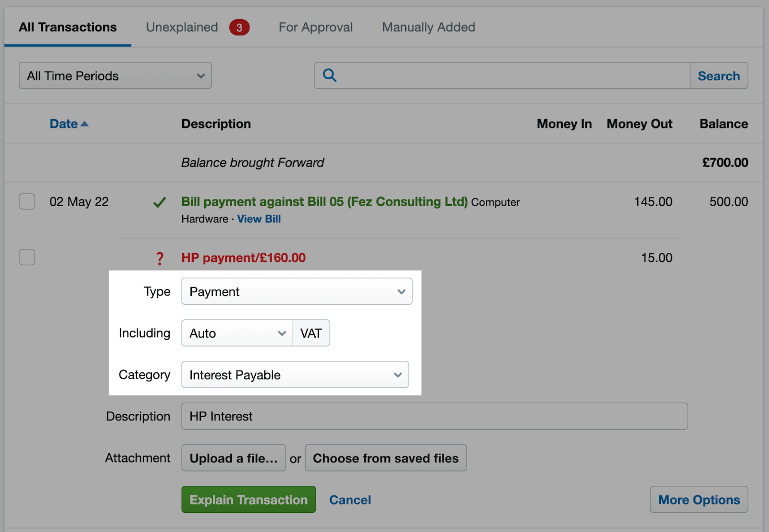This screenshot has width=769, height=532.
Task: Select the HP payment row checkbox
Action: click(x=27, y=258)
